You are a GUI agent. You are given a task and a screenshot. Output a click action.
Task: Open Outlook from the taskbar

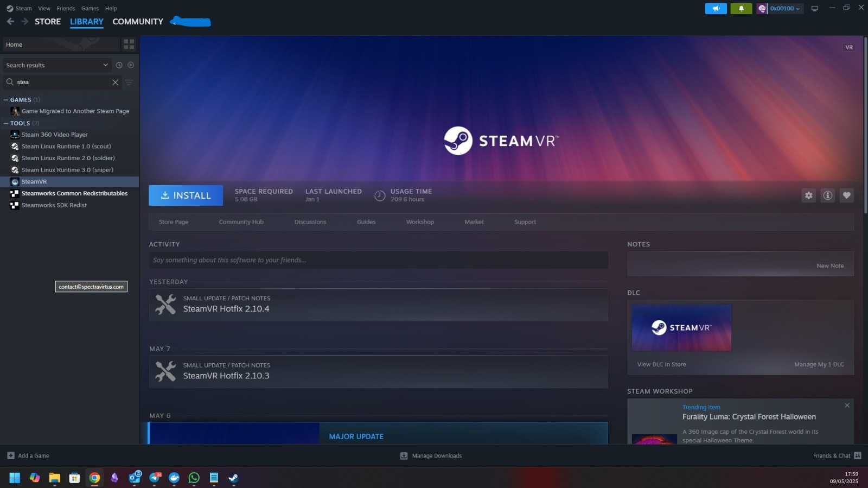coord(135,478)
